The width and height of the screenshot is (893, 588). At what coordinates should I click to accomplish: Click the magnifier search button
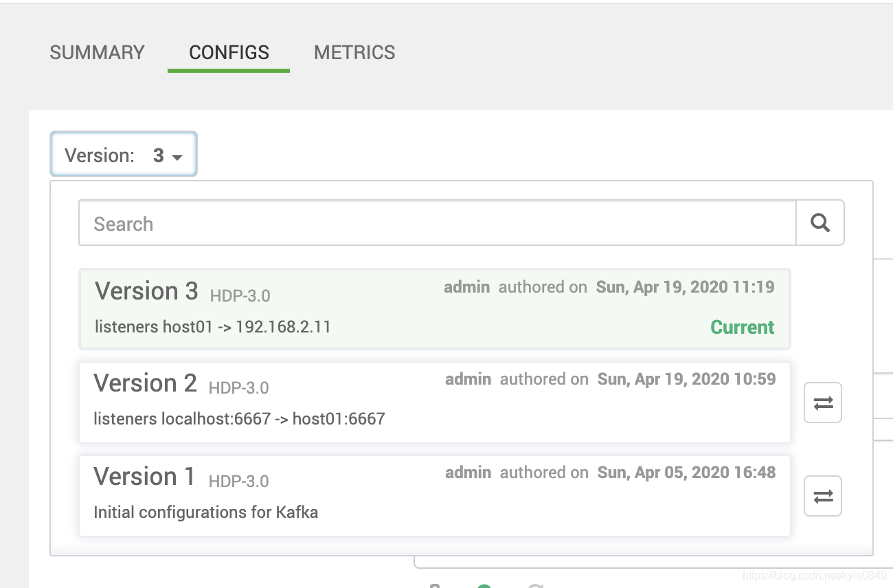tap(820, 223)
